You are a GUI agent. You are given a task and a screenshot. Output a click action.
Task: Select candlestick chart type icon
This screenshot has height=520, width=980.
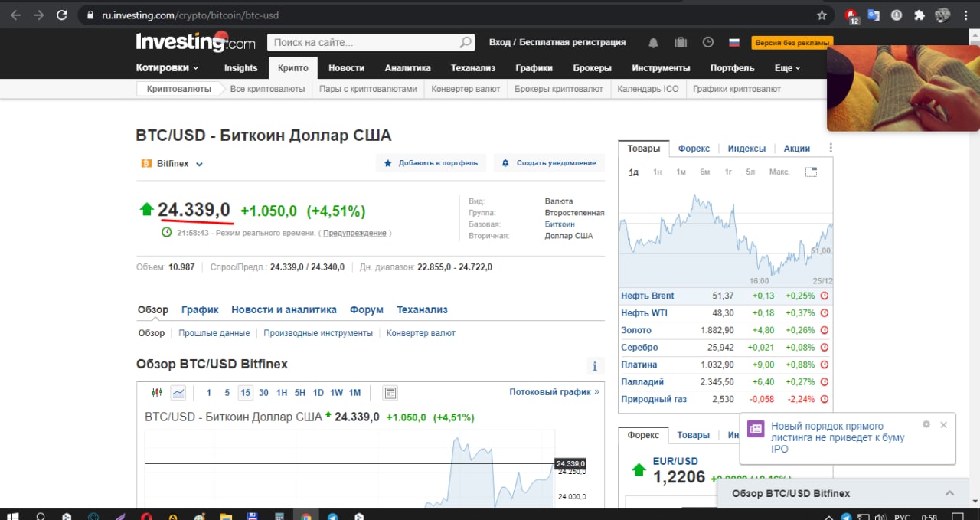[157, 393]
